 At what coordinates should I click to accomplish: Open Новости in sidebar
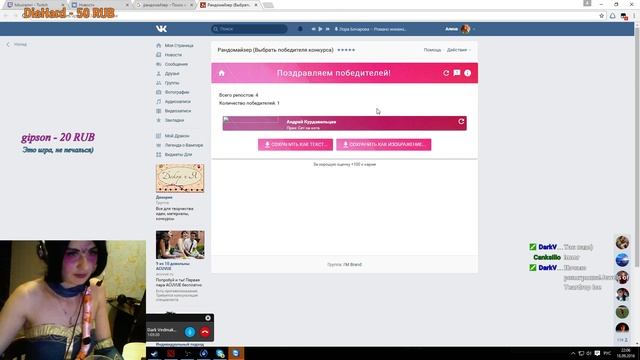pyautogui.click(x=169, y=55)
